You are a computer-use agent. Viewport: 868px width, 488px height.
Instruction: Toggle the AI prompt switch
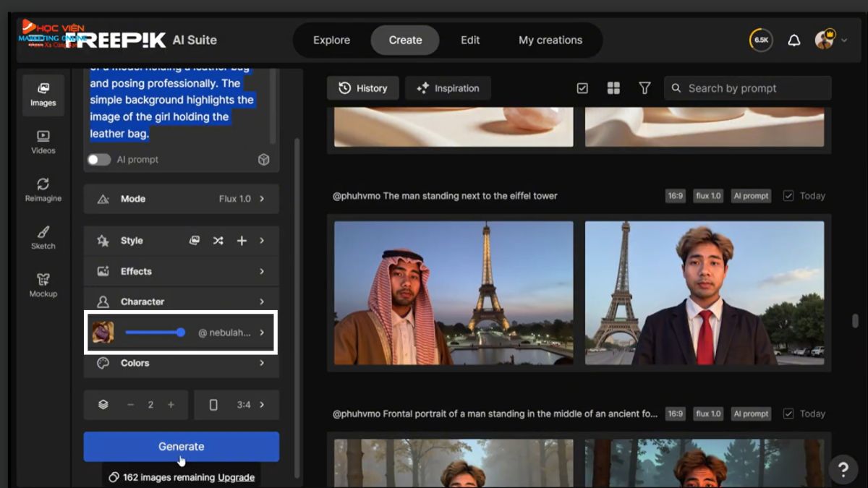pyautogui.click(x=99, y=160)
